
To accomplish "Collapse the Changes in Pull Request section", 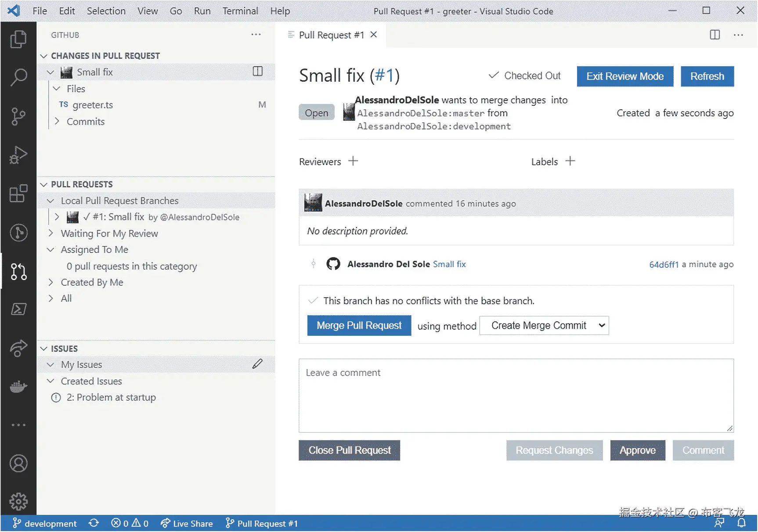I will point(43,56).
